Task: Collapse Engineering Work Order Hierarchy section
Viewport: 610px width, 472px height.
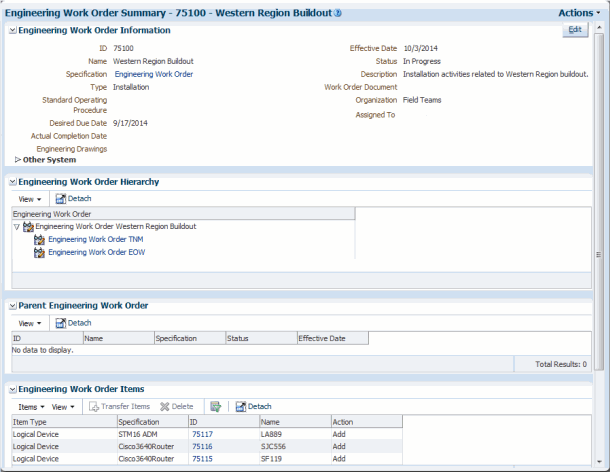Action: click(x=13, y=182)
